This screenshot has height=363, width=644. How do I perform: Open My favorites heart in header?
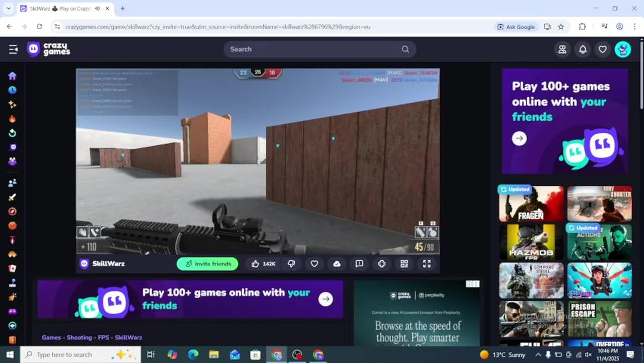[602, 49]
